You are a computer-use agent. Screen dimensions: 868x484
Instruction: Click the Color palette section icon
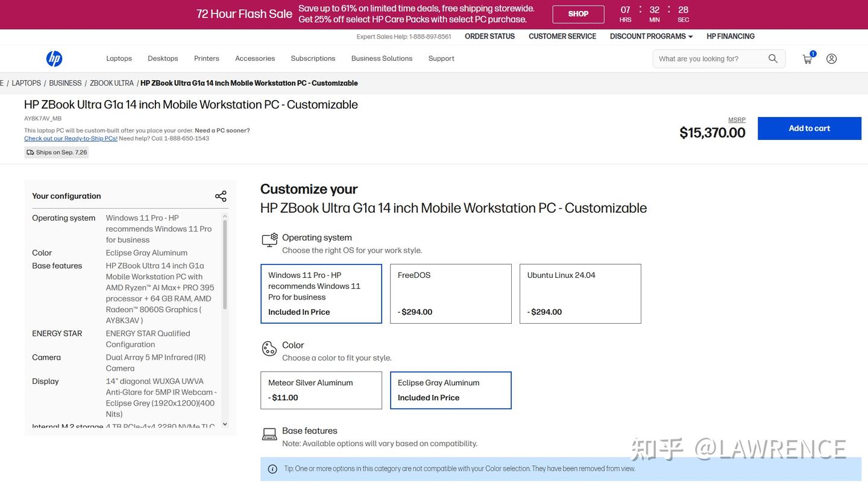(x=269, y=348)
